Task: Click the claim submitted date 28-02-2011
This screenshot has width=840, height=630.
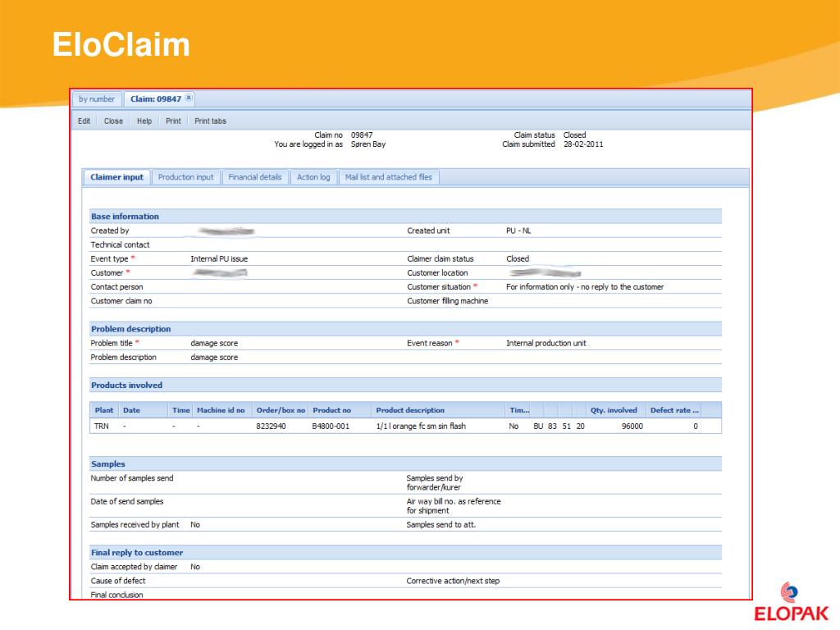Action: [x=583, y=144]
